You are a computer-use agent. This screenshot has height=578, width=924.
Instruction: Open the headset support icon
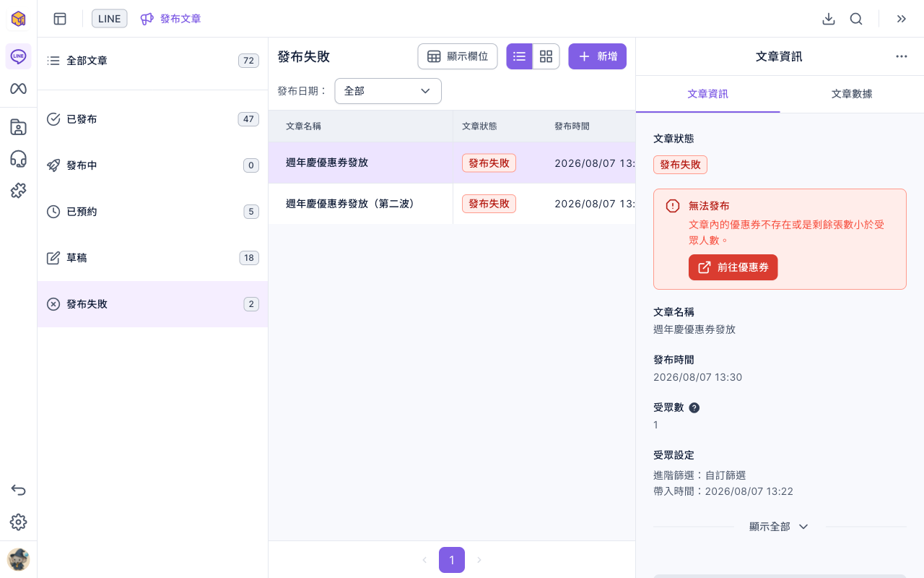(x=18, y=159)
